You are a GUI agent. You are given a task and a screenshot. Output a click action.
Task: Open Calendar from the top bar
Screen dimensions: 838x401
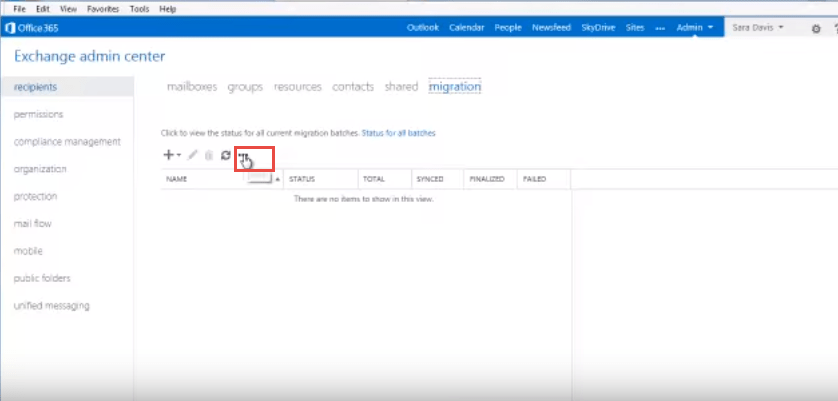[467, 27]
